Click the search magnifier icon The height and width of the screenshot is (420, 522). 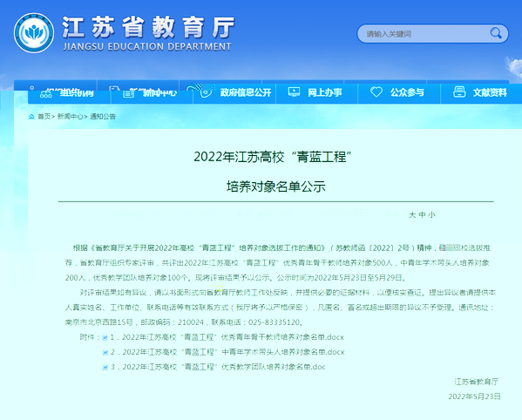pos(496,33)
